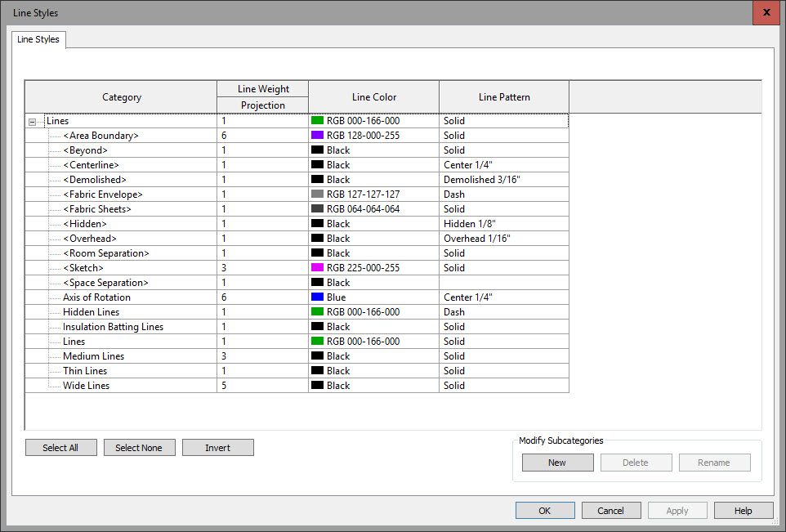The width and height of the screenshot is (786, 532).
Task: Click RGB 225-000-255 color text
Action: coord(363,268)
